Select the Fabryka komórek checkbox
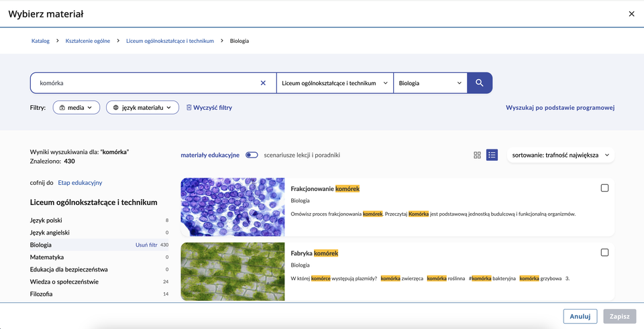This screenshot has width=644, height=329. tap(604, 253)
